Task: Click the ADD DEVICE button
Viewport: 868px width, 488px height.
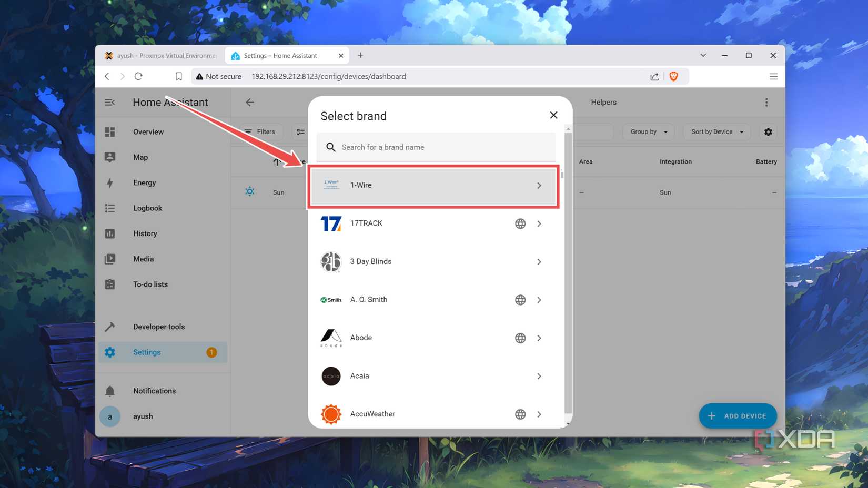Action: (738, 416)
